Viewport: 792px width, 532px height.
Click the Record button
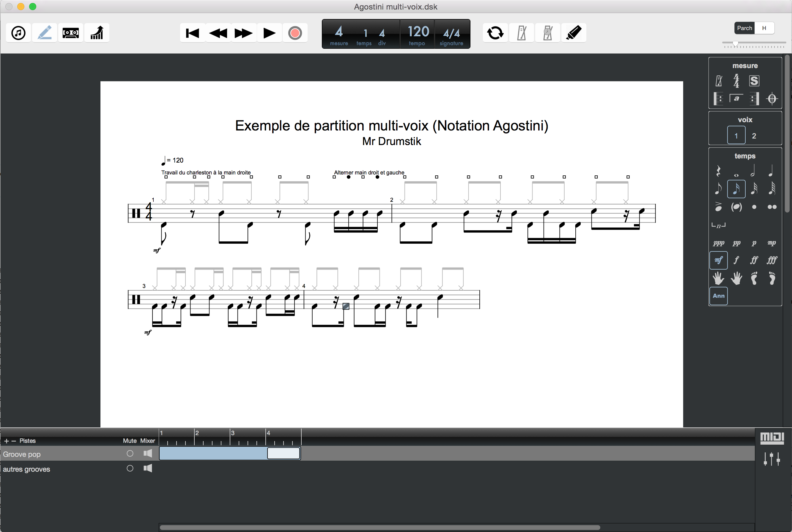click(295, 33)
